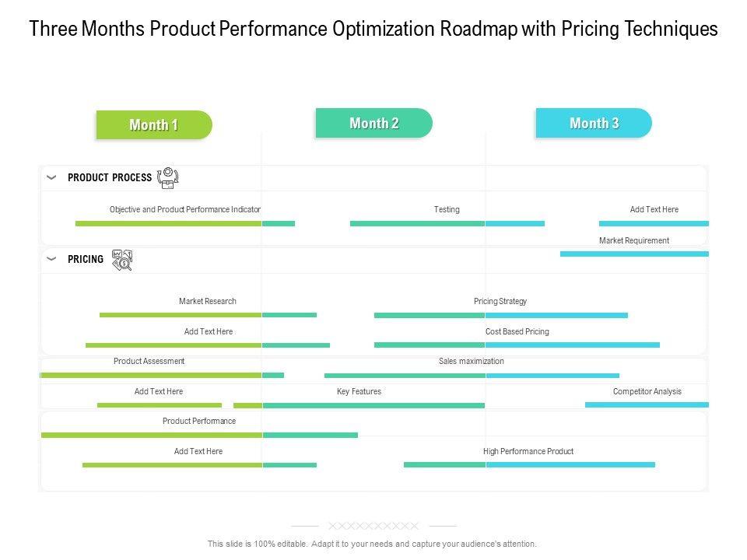
Task: Click the Market Research label
Action: tap(208, 301)
